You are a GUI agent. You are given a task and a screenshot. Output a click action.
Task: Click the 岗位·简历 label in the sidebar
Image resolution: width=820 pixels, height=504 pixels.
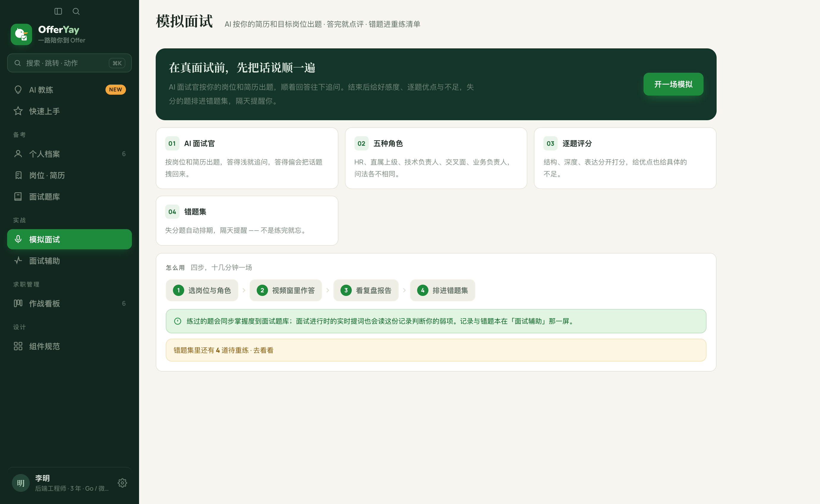point(47,175)
